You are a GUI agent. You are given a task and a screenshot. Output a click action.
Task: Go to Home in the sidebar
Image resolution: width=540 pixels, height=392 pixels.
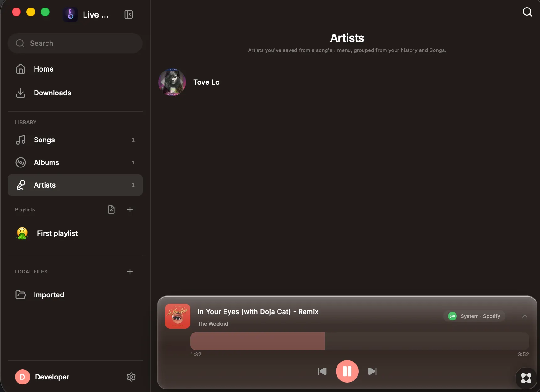click(x=75, y=69)
